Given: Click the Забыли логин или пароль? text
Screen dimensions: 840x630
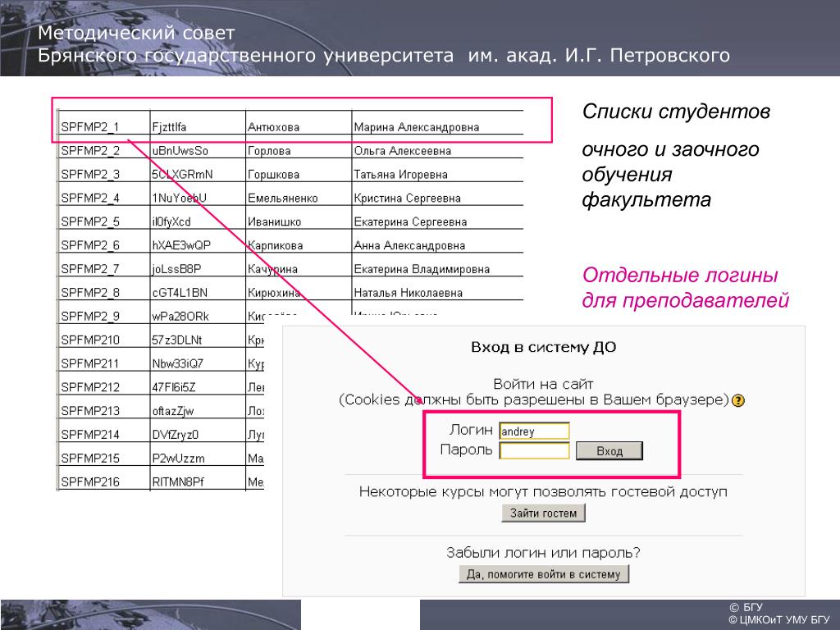Looking at the screenshot, I should [543, 552].
